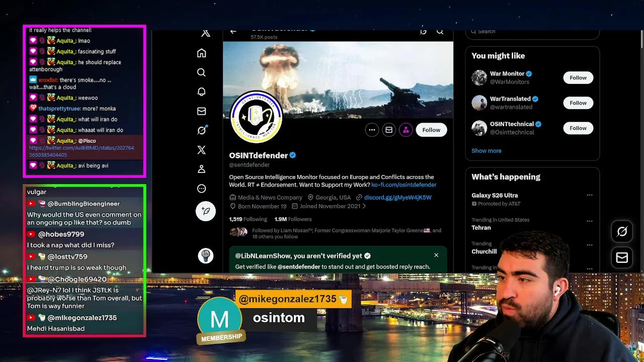Follow War Monitor account
644x362 pixels.
coord(578,77)
